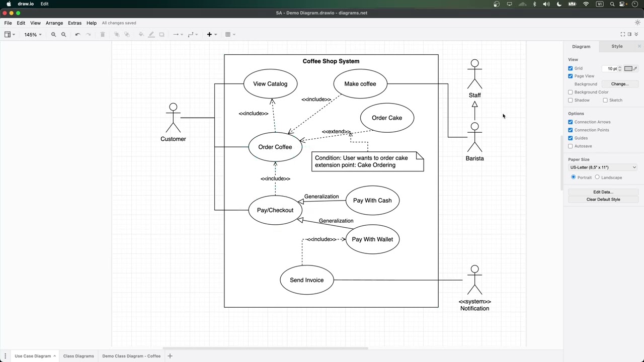Open the Edit menu below the title bar
The image size is (644, 362).
21,23
